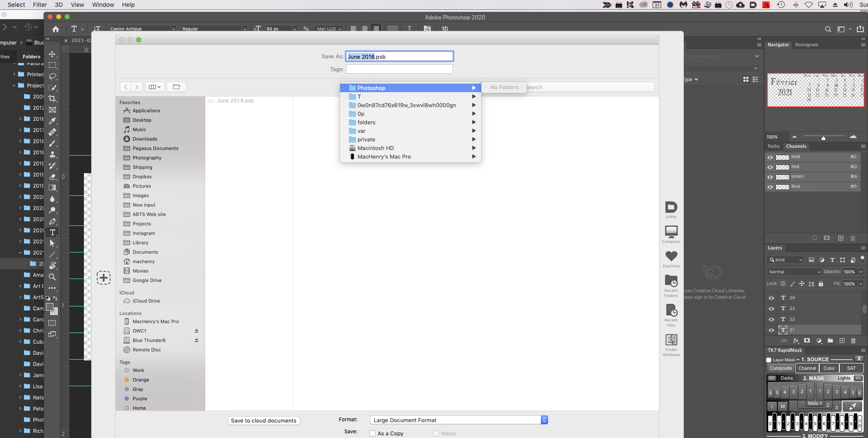The height and width of the screenshot is (438, 868).
Task: Enable the As a Copy checkbox
Action: (x=372, y=433)
